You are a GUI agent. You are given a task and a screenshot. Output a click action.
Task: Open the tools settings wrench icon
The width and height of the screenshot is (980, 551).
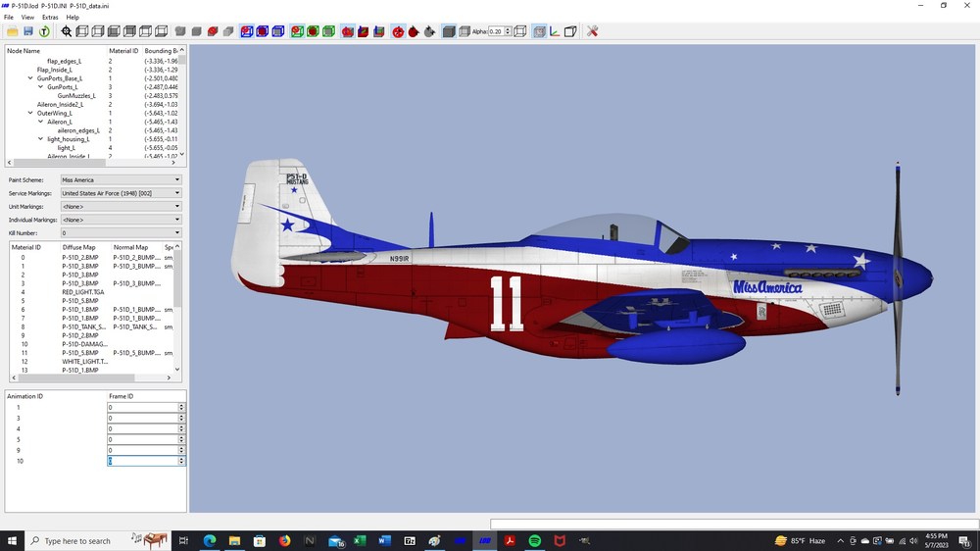click(593, 31)
